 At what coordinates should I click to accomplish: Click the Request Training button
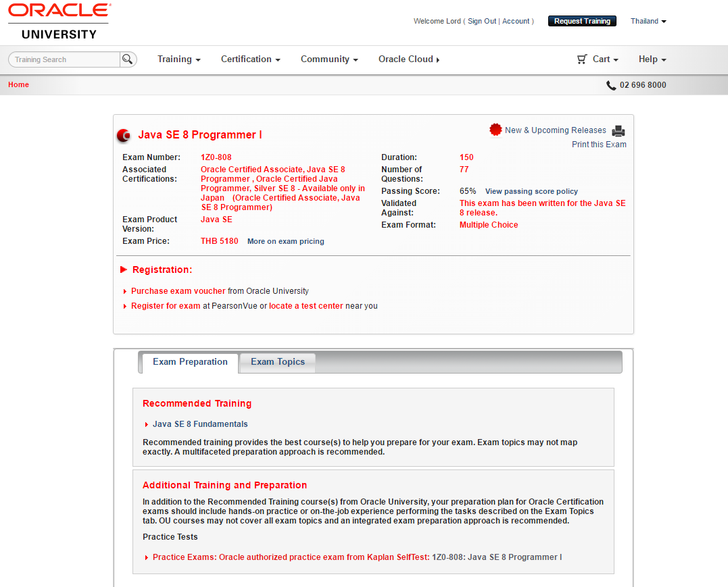point(582,21)
